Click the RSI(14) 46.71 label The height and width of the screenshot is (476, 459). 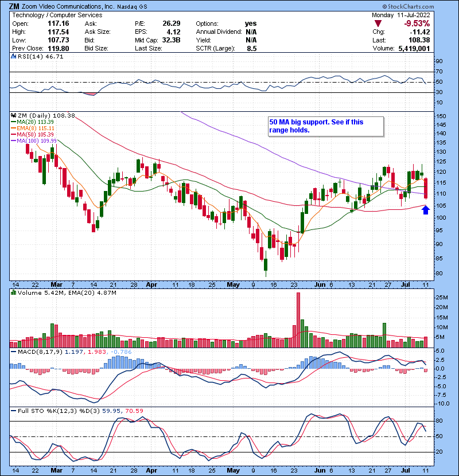click(x=40, y=56)
